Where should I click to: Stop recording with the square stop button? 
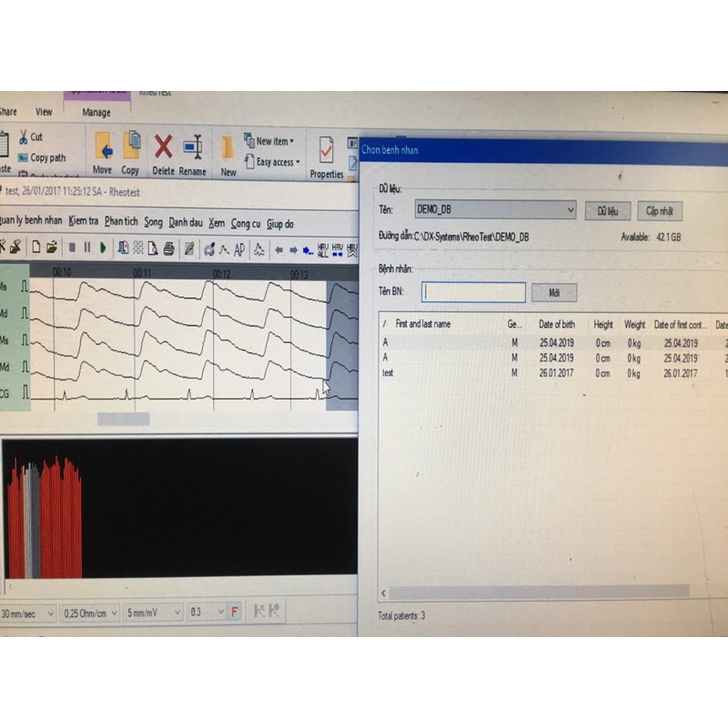point(72,248)
